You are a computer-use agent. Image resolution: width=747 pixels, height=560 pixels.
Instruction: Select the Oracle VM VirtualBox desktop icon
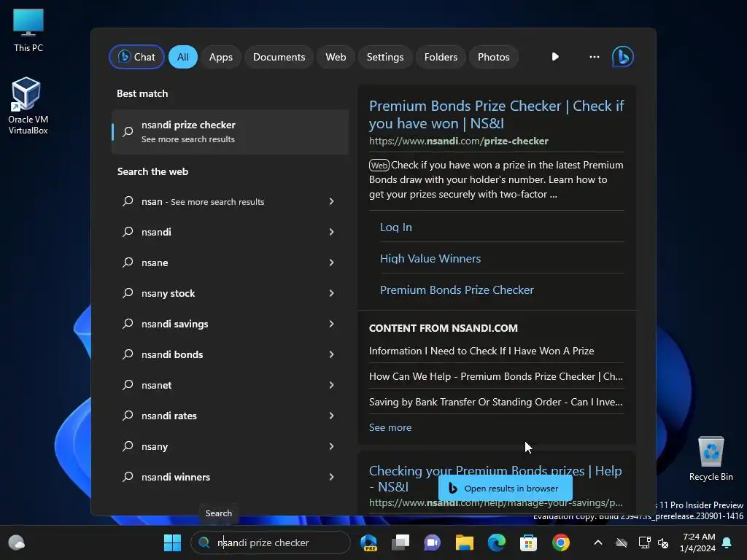click(28, 106)
